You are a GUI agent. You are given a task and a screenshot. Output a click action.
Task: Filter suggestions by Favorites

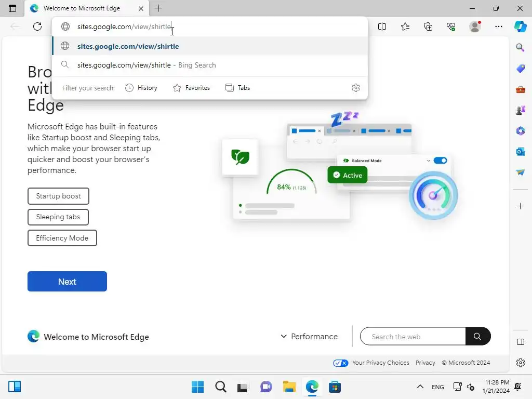[191, 88]
